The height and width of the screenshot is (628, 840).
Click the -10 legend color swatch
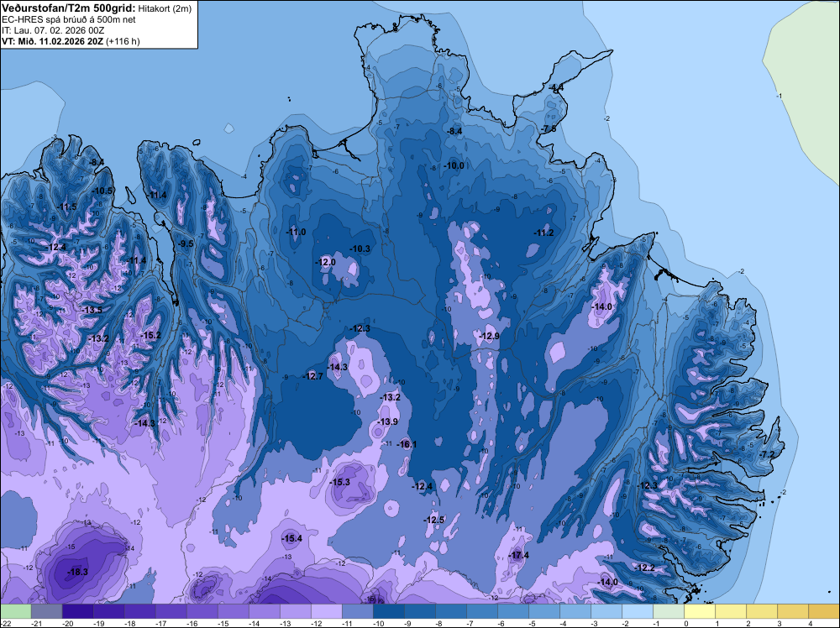coord(388,611)
